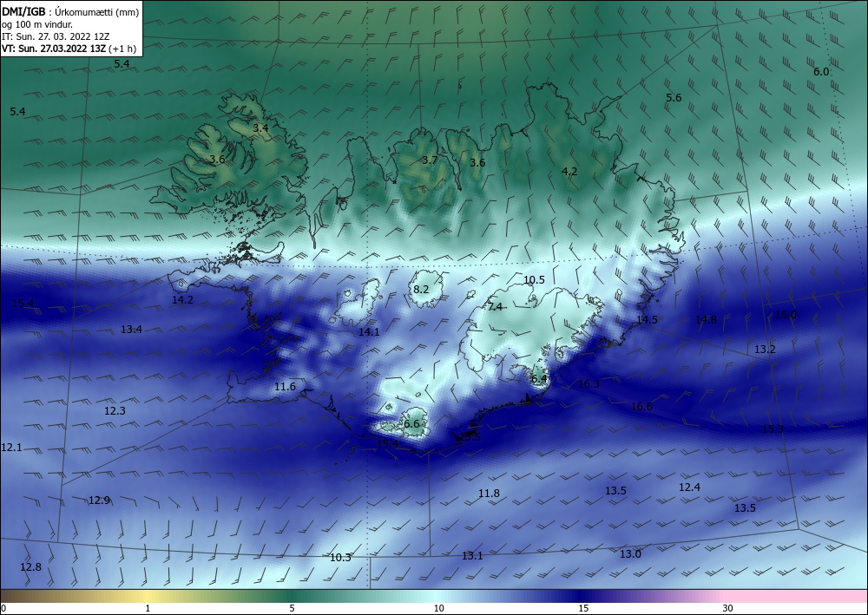Click the 10.3 value on the map
868x615 pixels.
coord(340,558)
